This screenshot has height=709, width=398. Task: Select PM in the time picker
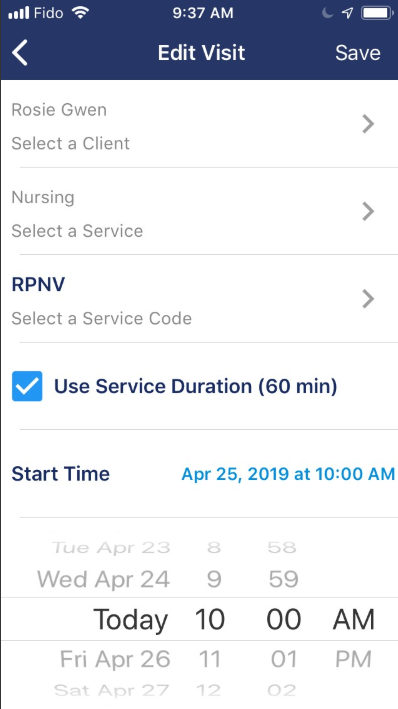[353, 660]
